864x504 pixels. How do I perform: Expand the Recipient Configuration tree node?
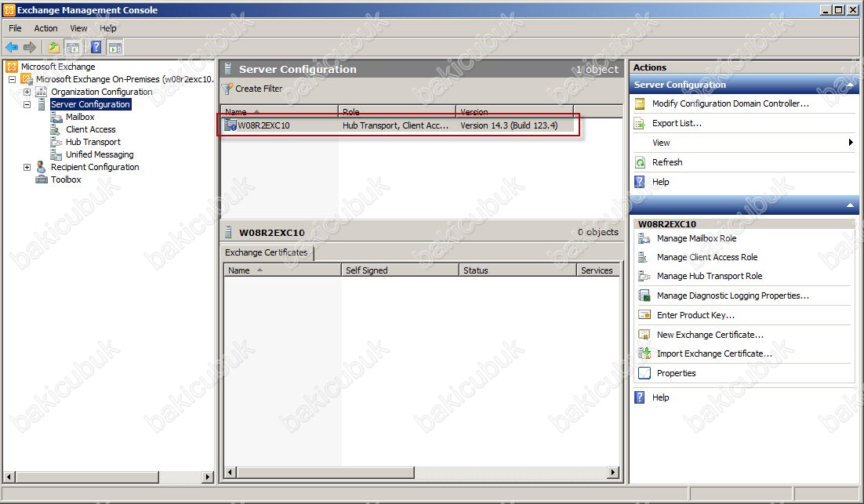(x=27, y=167)
